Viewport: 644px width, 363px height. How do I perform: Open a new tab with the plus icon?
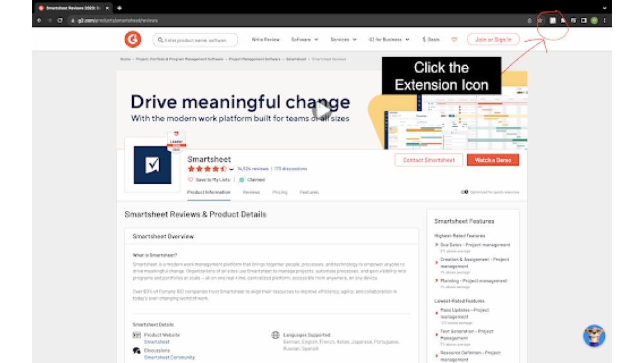120,8
